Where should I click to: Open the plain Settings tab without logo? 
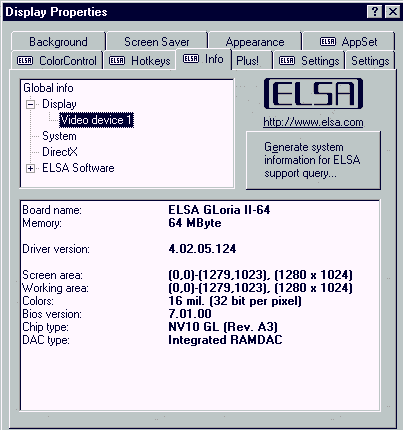[x=370, y=61]
